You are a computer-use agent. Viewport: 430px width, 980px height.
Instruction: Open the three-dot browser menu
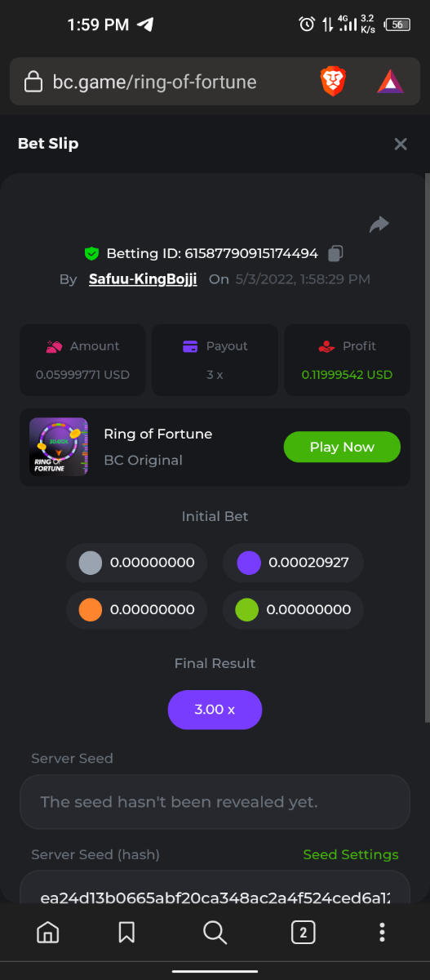tap(382, 932)
